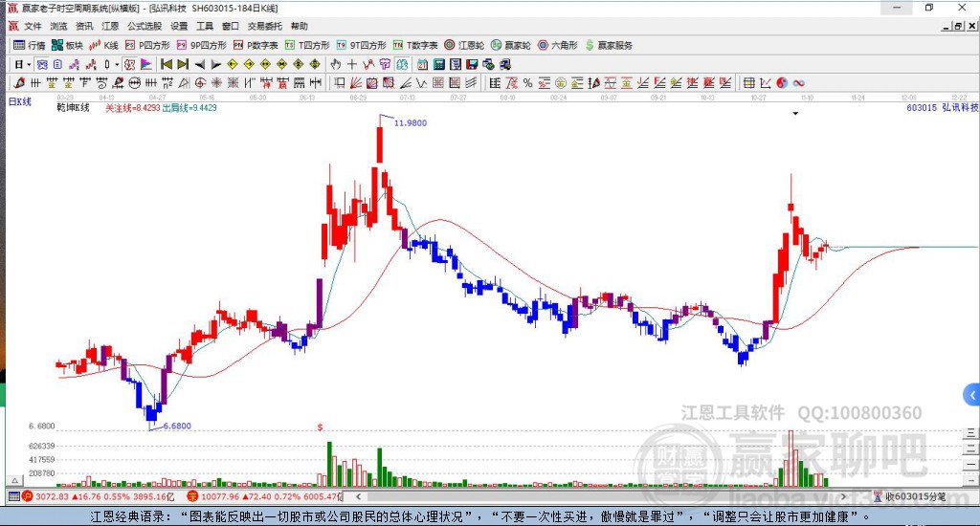Open the T四方形 tool
The width and height of the screenshot is (980, 526).
pos(307,45)
